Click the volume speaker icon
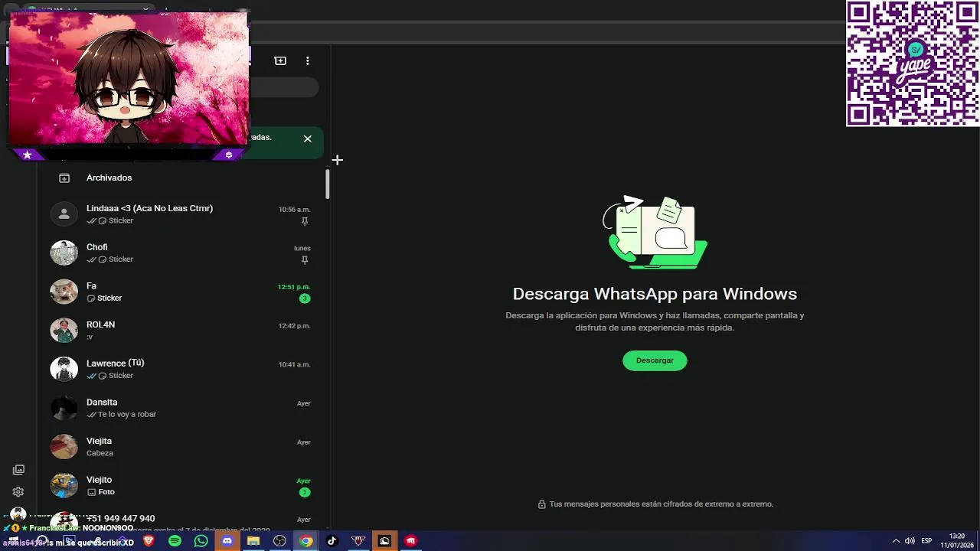This screenshot has height=551, width=980. tap(910, 541)
